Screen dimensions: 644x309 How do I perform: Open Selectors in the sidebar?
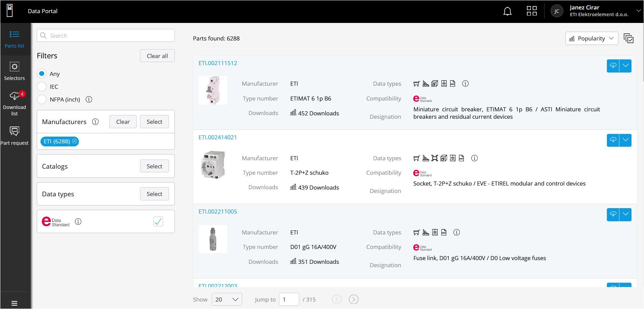tap(15, 71)
